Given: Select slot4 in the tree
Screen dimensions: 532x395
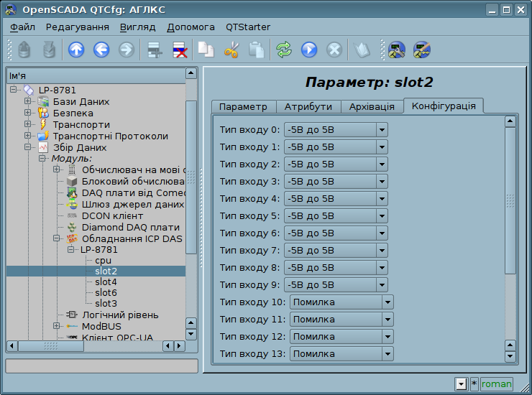Looking at the screenshot, I should 106,282.
